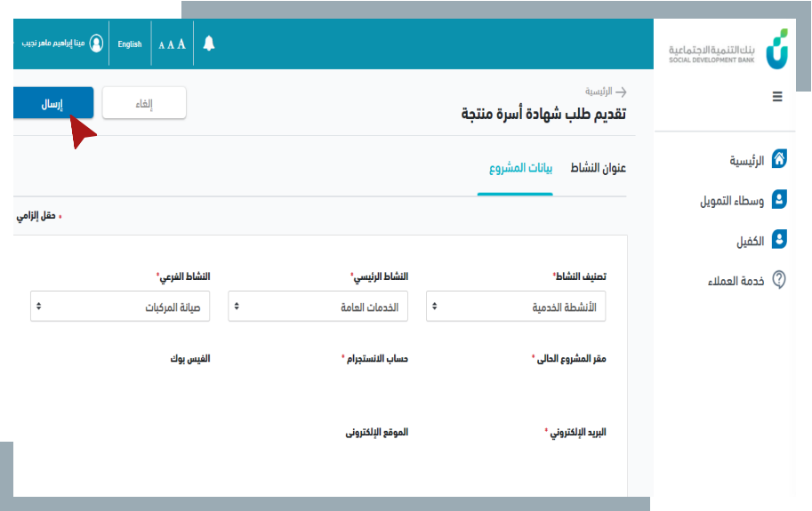This screenshot has width=812, height=511.
Task: Click the مقر المشروع الحالي label
Action: coord(571,358)
